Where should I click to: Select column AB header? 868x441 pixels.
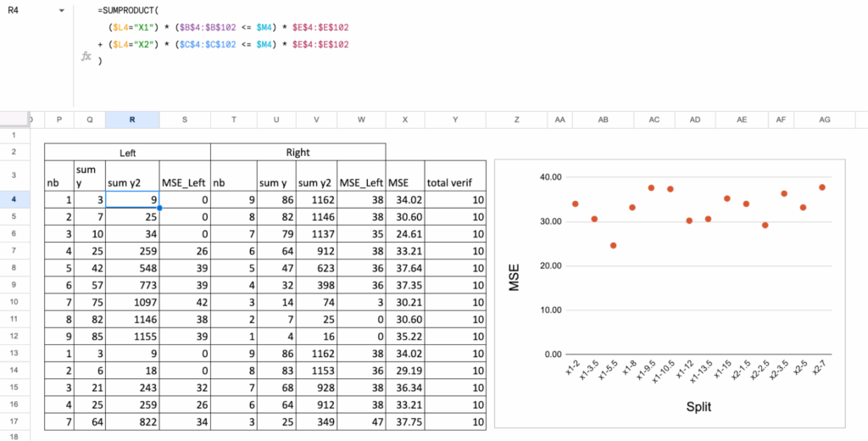point(603,120)
